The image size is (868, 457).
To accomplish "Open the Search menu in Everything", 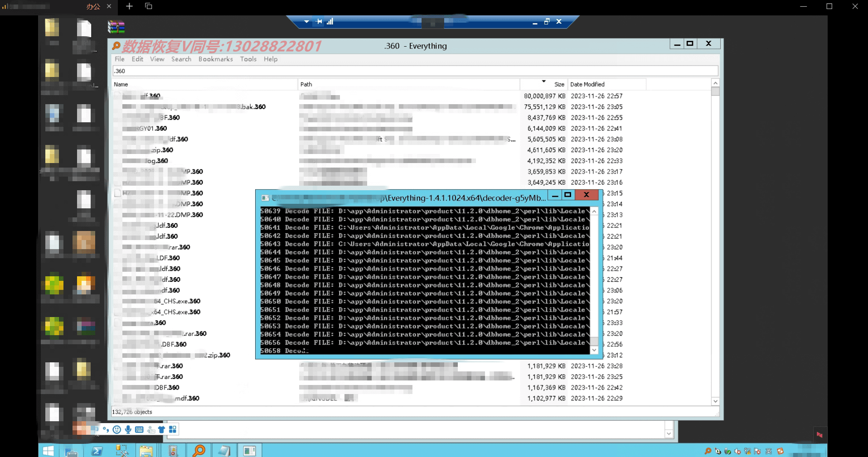I will [x=181, y=59].
